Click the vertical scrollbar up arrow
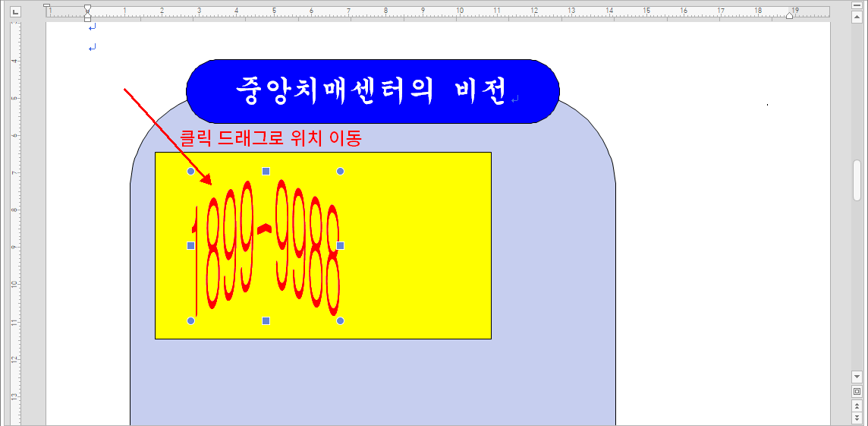Screen dimensions: 868x426 857,17
